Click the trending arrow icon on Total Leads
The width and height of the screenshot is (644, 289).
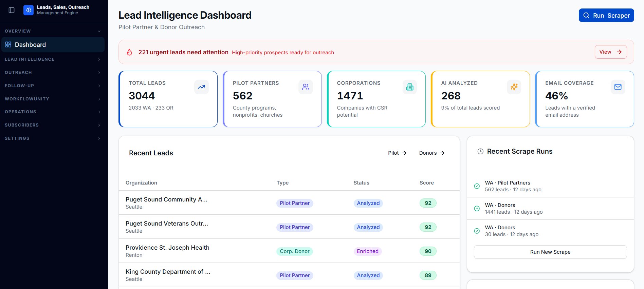(201, 87)
